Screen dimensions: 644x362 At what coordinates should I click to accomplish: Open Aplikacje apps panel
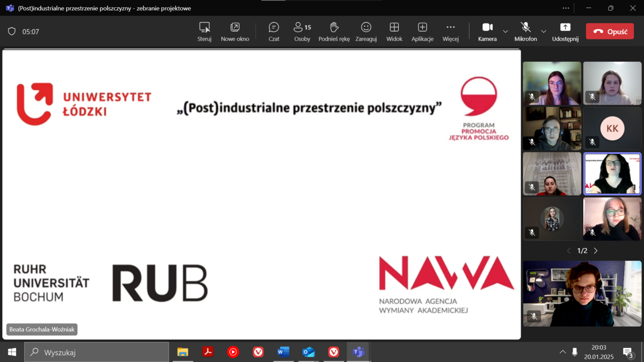(422, 32)
